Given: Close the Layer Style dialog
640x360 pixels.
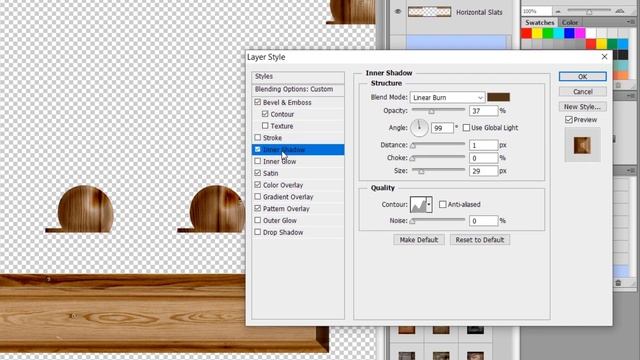Looking at the screenshot, I should pos(604,57).
